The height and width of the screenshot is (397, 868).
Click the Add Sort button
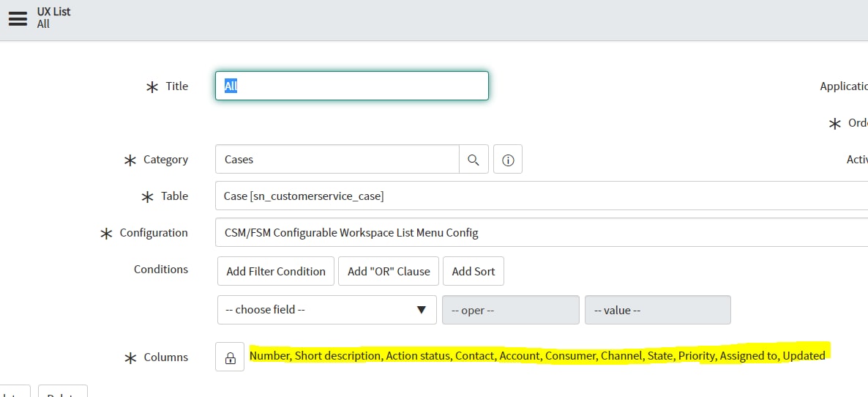click(474, 271)
